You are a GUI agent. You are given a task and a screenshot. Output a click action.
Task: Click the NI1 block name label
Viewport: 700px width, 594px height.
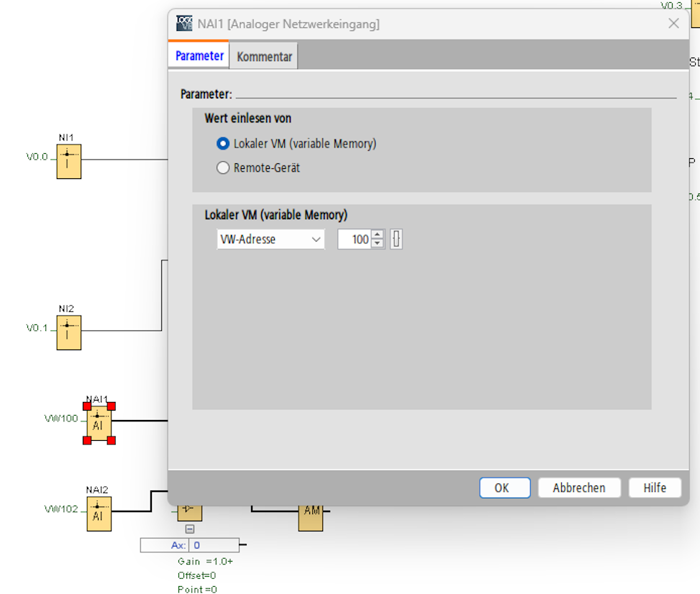(x=66, y=137)
